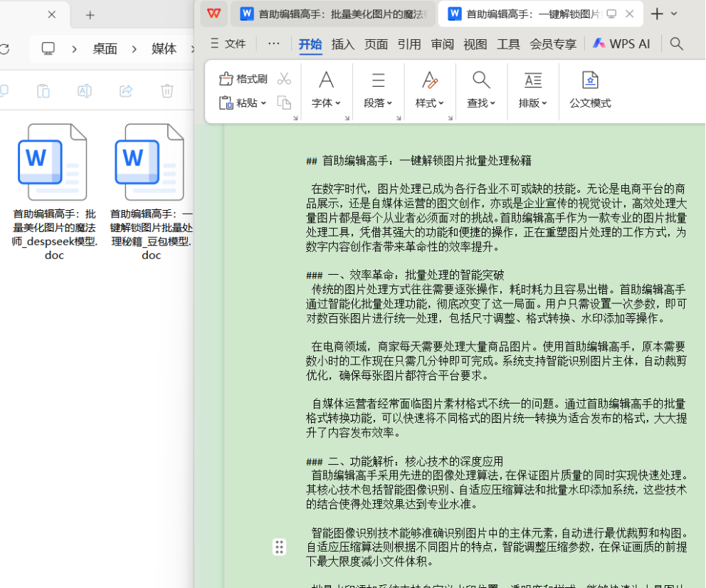Select the despseek模型.doc file

pyautogui.click(x=54, y=191)
